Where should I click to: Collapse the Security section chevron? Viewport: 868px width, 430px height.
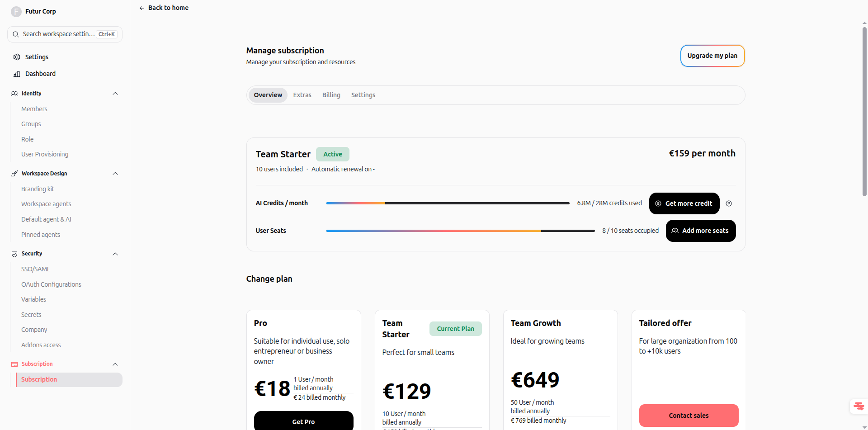(115, 254)
